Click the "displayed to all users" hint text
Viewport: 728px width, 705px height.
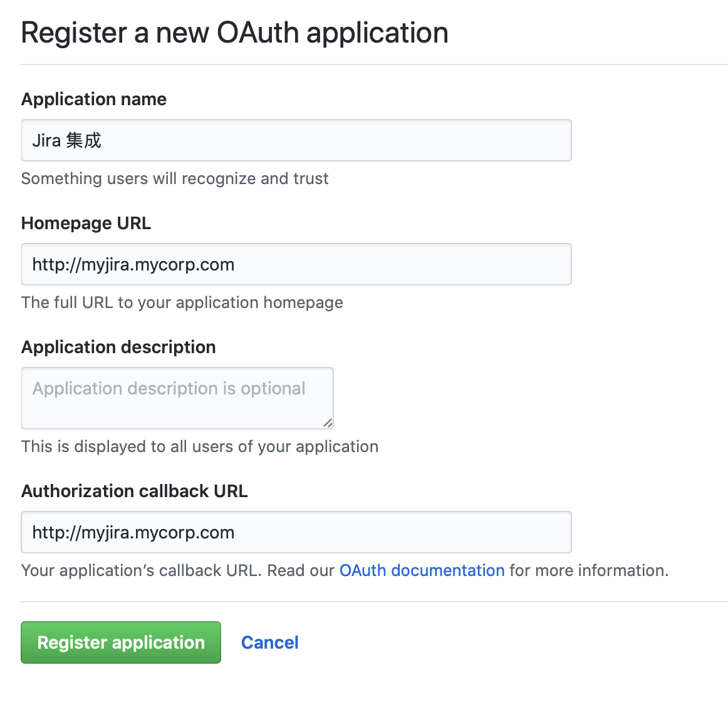tap(200, 446)
